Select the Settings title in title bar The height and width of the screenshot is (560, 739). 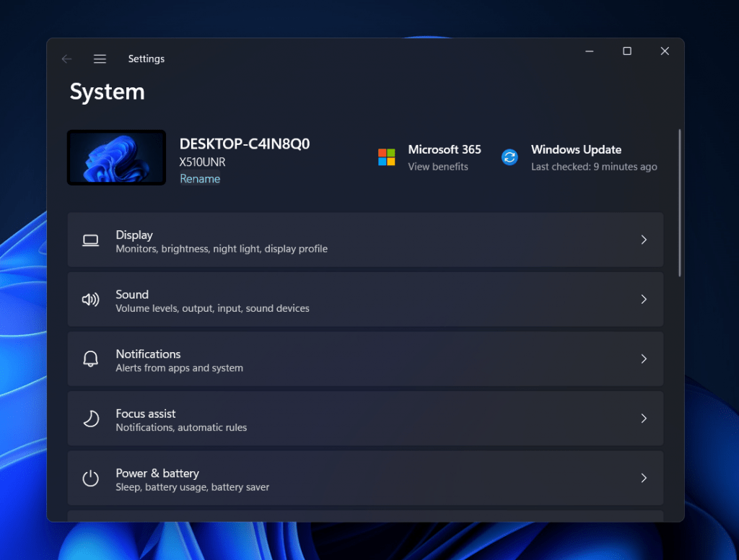point(146,58)
